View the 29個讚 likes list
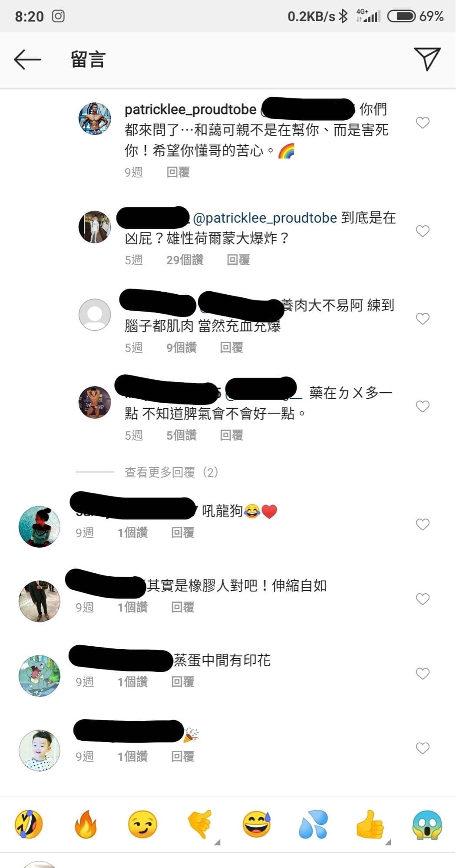Screen dimensions: 456x868 point(185,260)
